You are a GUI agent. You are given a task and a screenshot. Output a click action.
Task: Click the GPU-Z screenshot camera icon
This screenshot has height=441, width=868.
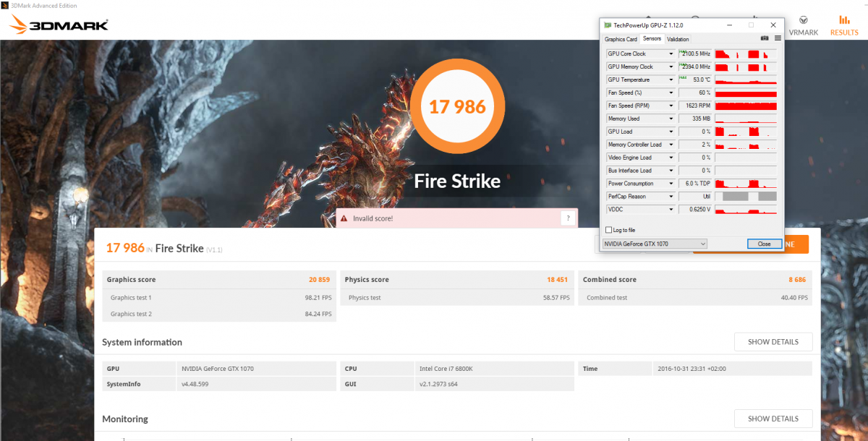click(x=765, y=38)
